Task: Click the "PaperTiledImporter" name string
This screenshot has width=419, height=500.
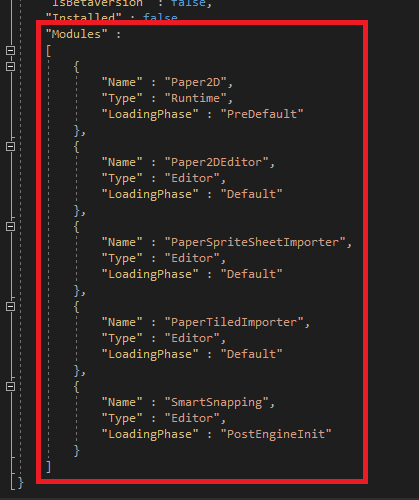Action: tap(234, 322)
